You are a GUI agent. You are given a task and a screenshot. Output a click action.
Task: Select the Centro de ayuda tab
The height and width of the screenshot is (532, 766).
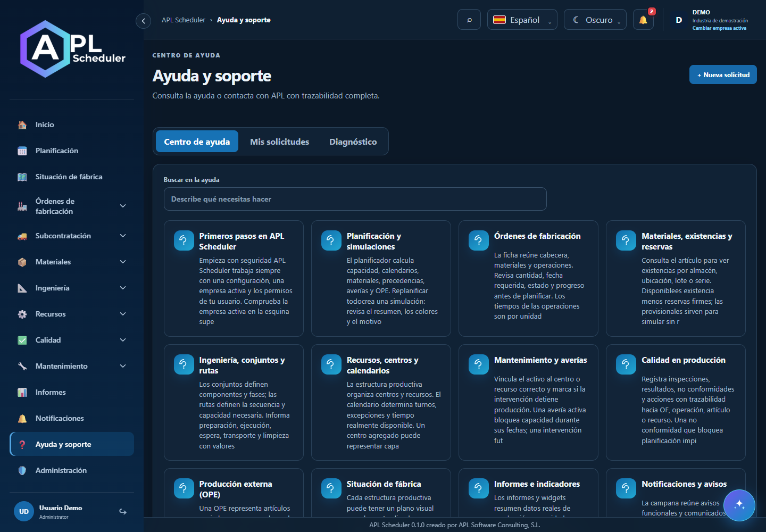[x=197, y=142]
